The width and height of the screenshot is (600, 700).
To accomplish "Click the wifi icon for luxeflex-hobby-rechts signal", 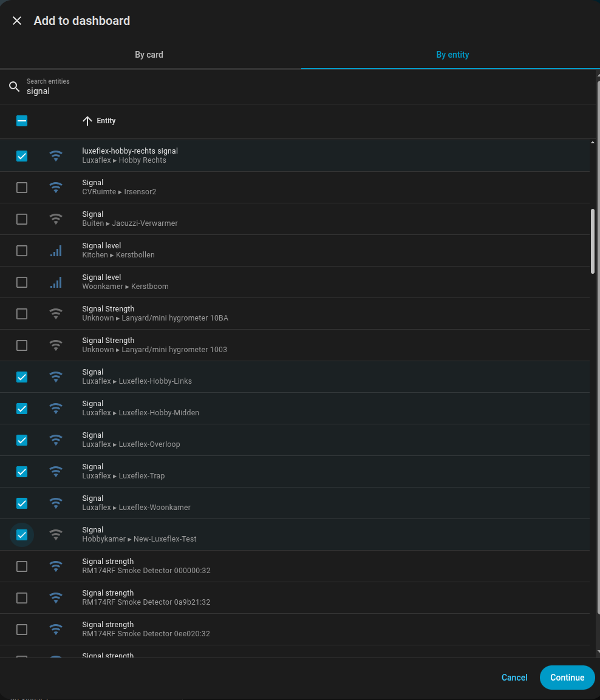I will tap(56, 156).
